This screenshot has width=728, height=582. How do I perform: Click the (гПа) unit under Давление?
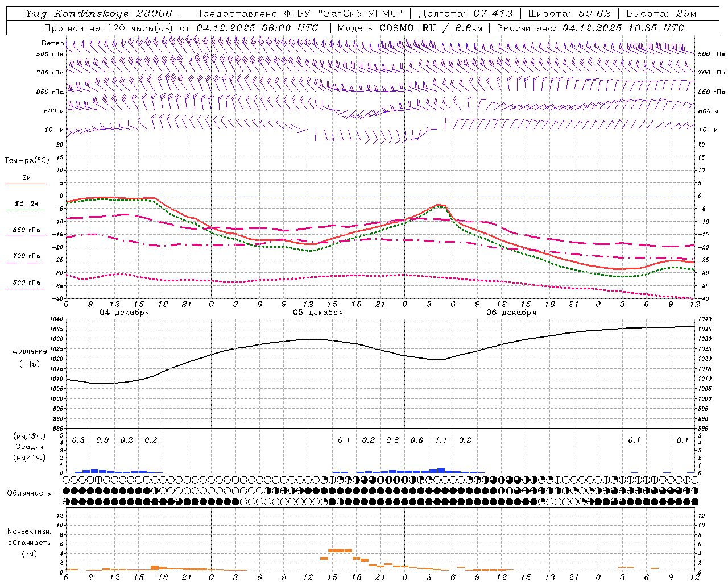(x=29, y=364)
